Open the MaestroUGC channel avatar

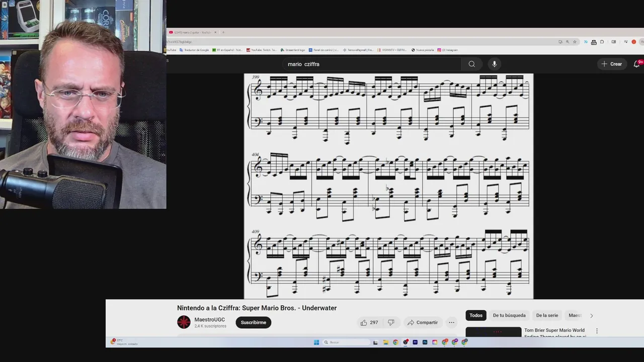(x=184, y=322)
